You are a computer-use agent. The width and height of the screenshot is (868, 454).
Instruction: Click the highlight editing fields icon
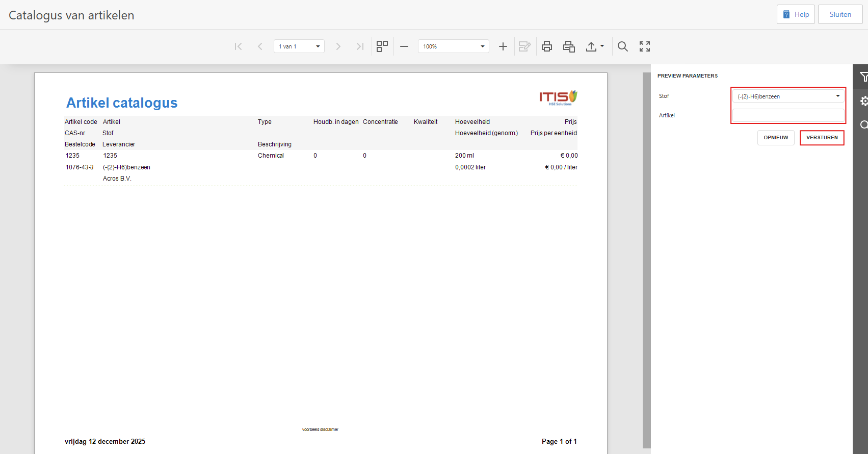524,46
